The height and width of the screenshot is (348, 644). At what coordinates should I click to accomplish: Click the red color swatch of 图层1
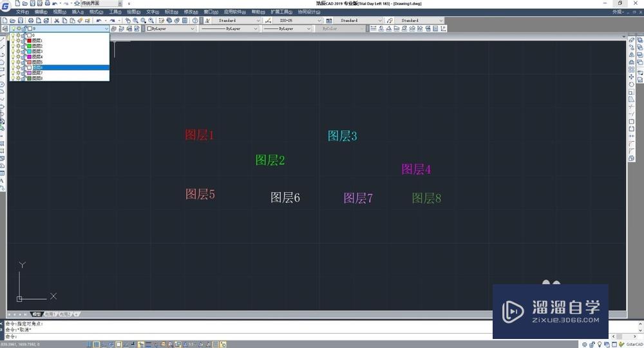point(29,41)
